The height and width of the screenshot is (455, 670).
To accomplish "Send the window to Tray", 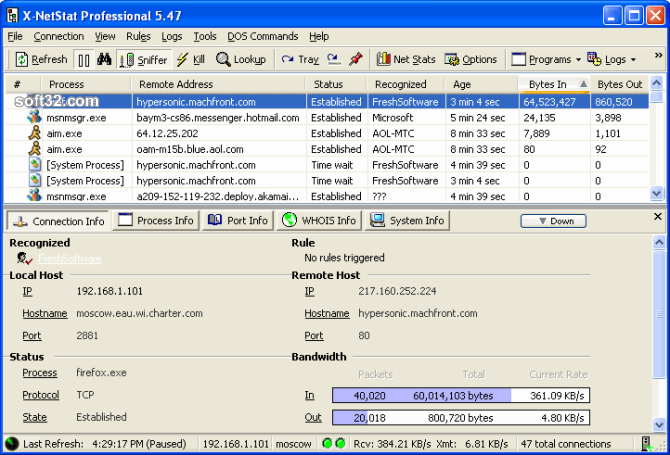I will tap(300, 59).
